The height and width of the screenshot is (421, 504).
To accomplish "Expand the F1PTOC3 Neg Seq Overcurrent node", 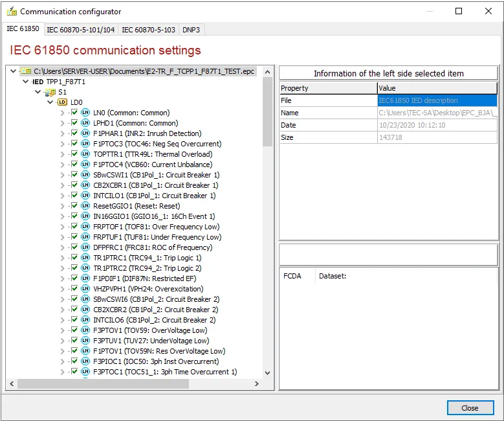I will click(x=62, y=144).
